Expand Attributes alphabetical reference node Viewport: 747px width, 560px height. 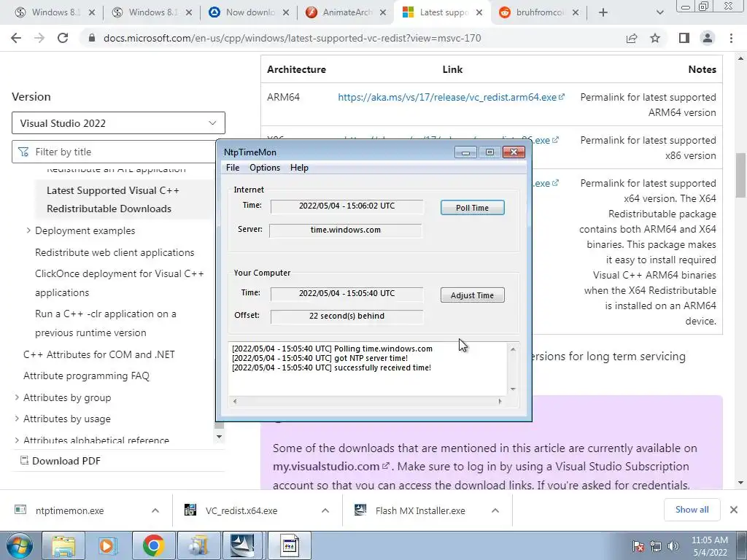point(17,440)
